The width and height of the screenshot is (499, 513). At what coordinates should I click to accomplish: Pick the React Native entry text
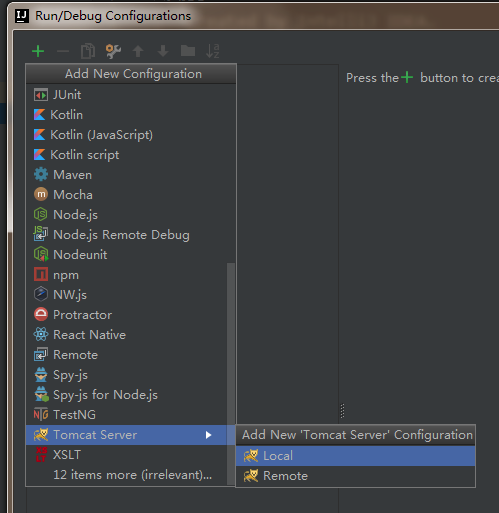[x=89, y=335]
